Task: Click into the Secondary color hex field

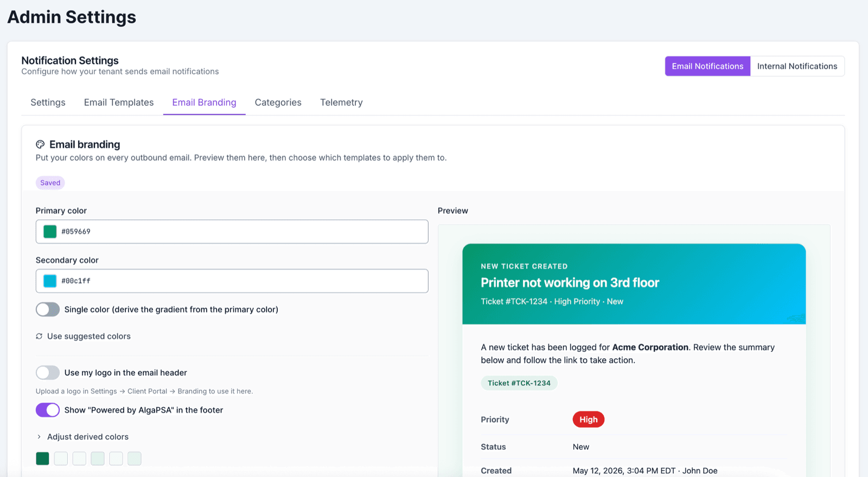Action: (x=232, y=281)
